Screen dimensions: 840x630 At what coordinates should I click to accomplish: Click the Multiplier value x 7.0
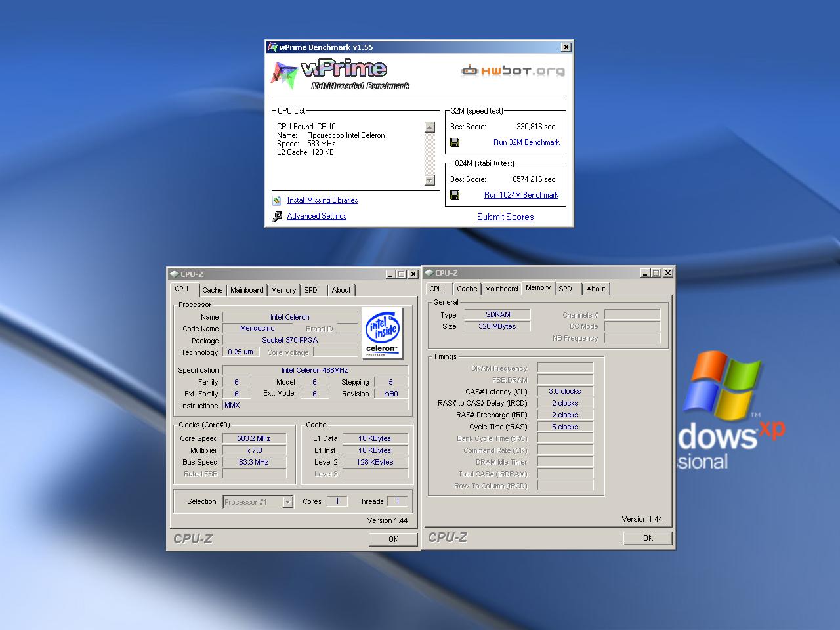click(x=254, y=450)
